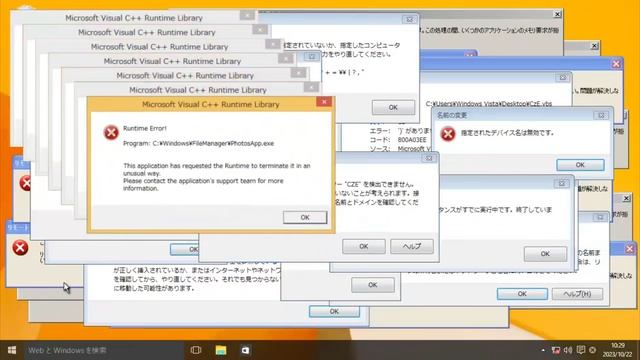640x360 pixels.
Task: Click the network icon in the tray
Action: (556, 350)
